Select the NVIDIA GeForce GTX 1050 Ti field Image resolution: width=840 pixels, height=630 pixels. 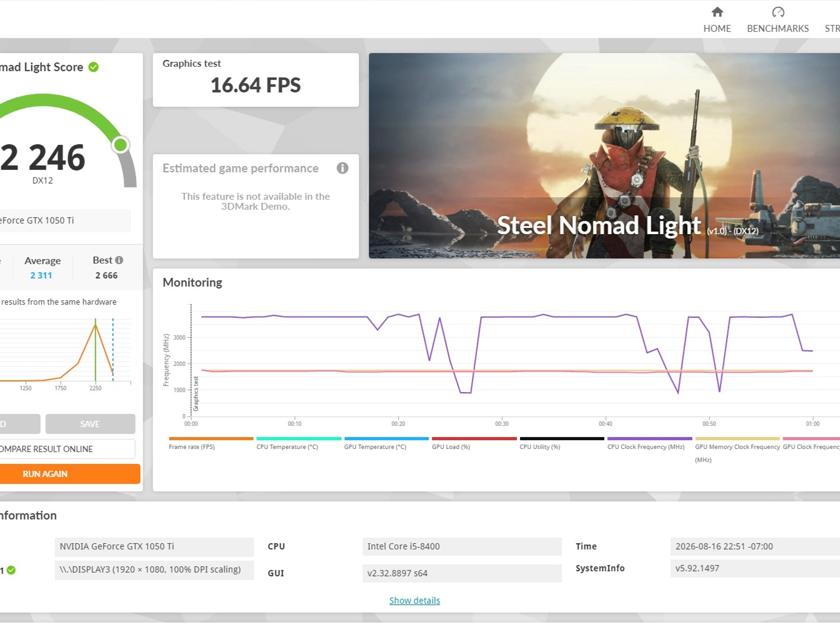(154, 546)
